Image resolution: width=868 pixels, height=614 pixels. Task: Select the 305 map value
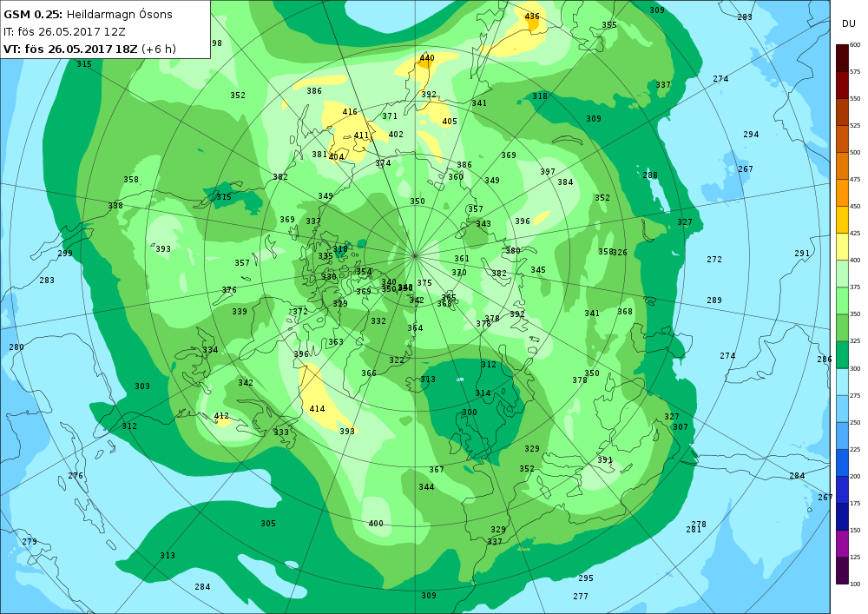point(268,524)
